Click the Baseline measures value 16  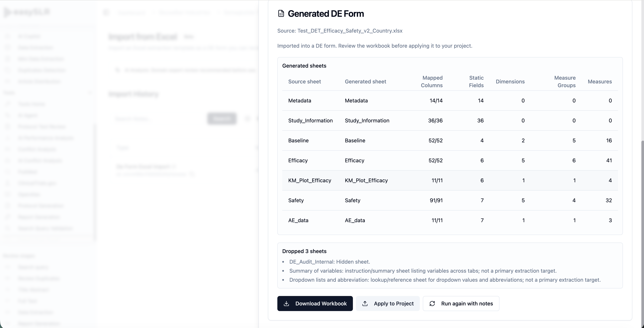click(609, 140)
